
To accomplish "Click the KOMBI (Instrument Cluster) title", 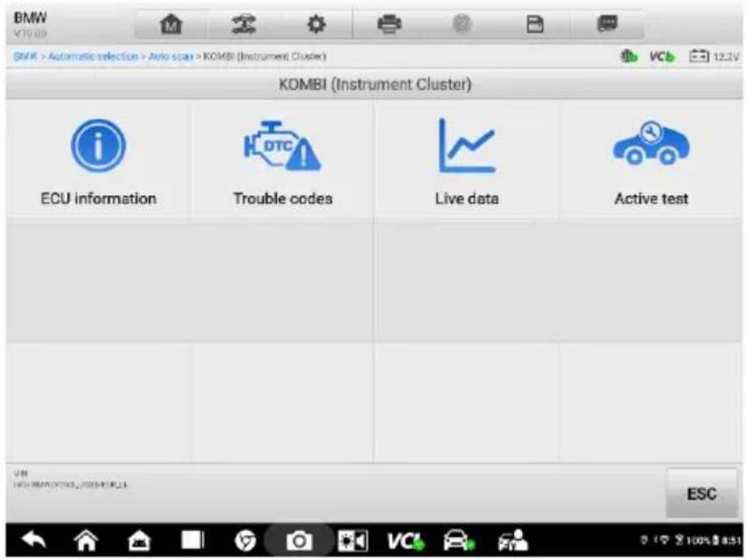I will click(375, 84).
